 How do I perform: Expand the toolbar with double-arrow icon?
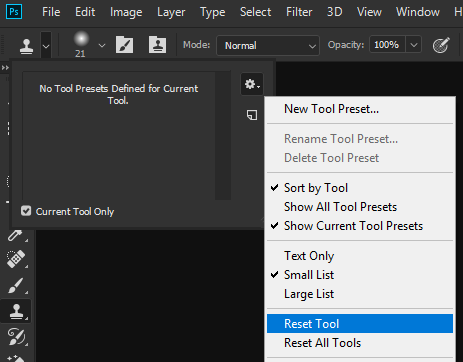5,68
